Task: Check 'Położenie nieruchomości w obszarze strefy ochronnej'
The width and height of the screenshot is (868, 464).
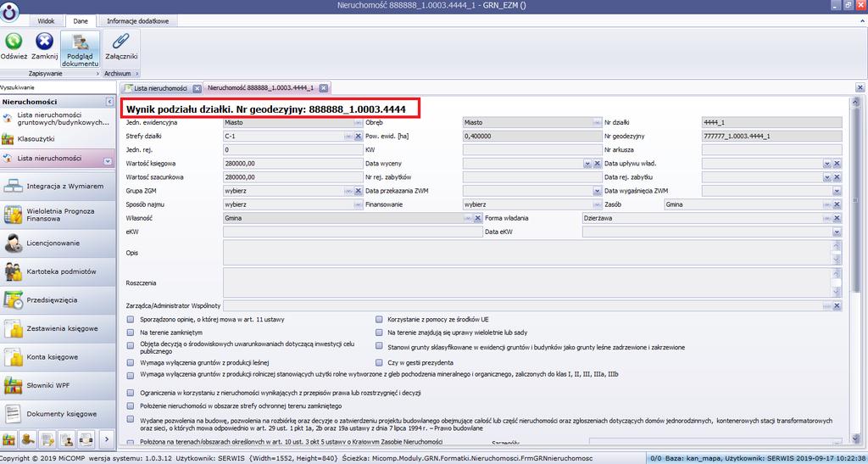Action: (x=130, y=406)
